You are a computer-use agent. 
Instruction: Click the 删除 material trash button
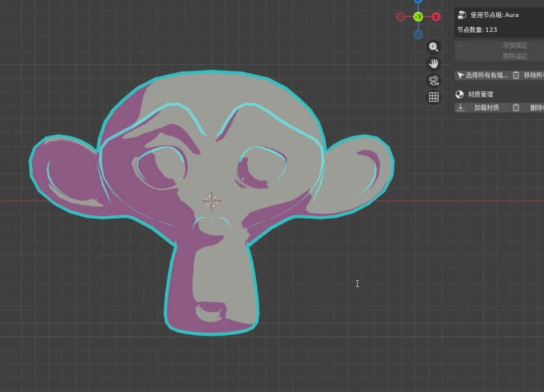click(x=528, y=108)
